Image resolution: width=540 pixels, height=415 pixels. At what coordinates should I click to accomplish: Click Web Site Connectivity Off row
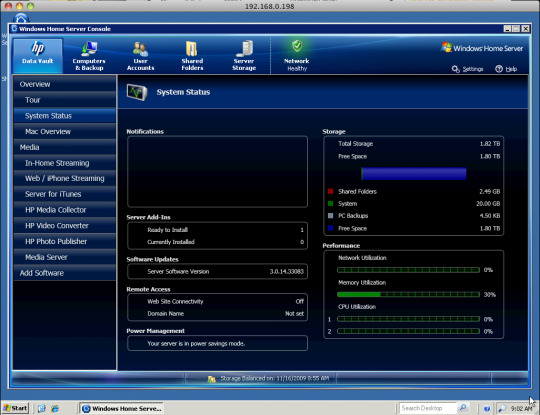pyautogui.click(x=225, y=301)
